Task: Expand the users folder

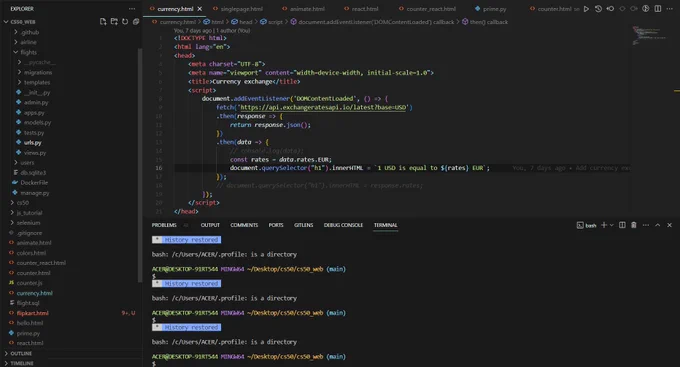Action: [27, 163]
